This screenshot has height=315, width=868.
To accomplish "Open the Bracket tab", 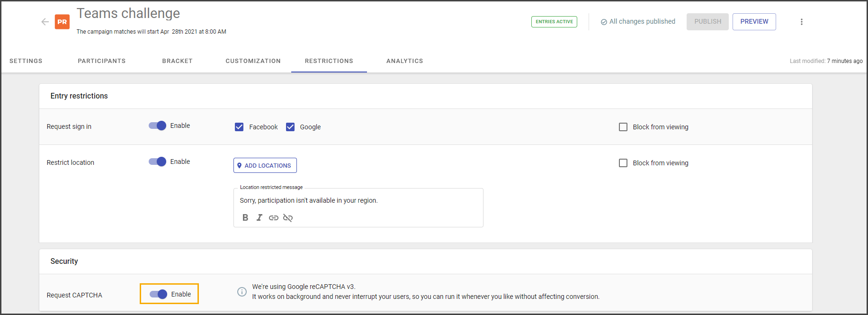I will (x=178, y=61).
